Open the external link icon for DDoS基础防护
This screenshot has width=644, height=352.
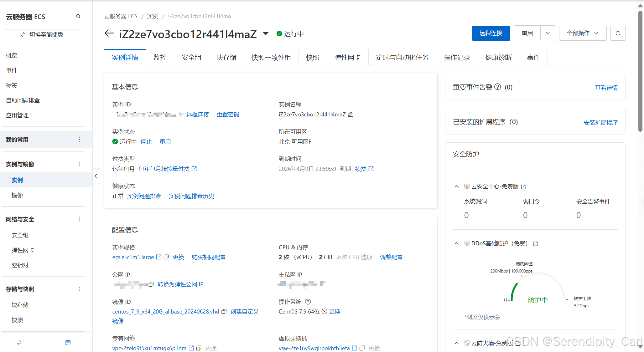pyautogui.click(x=536, y=244)
